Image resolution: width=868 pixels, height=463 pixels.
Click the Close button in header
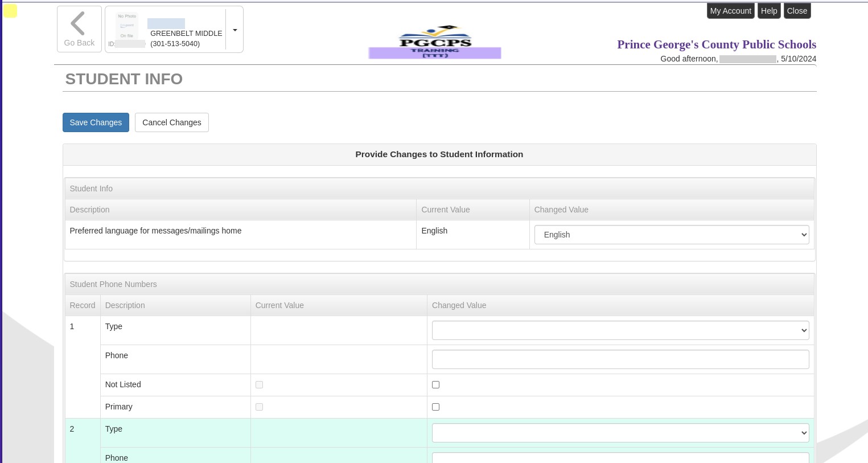point(797,11)
